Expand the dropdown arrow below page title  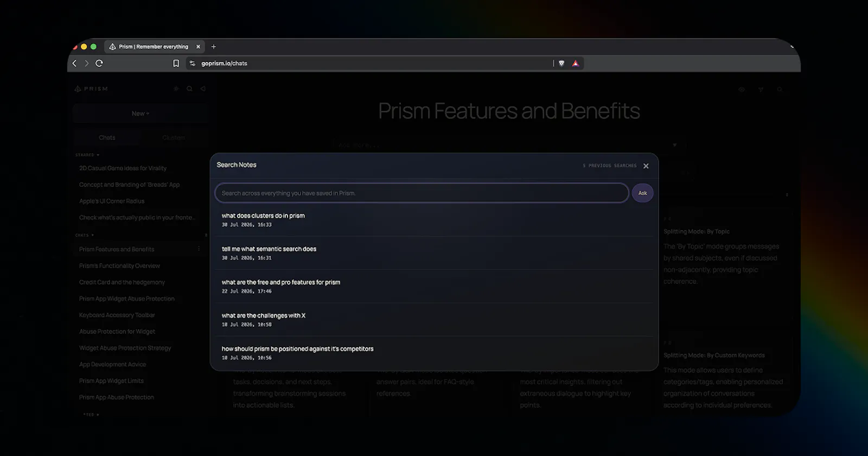674,145
